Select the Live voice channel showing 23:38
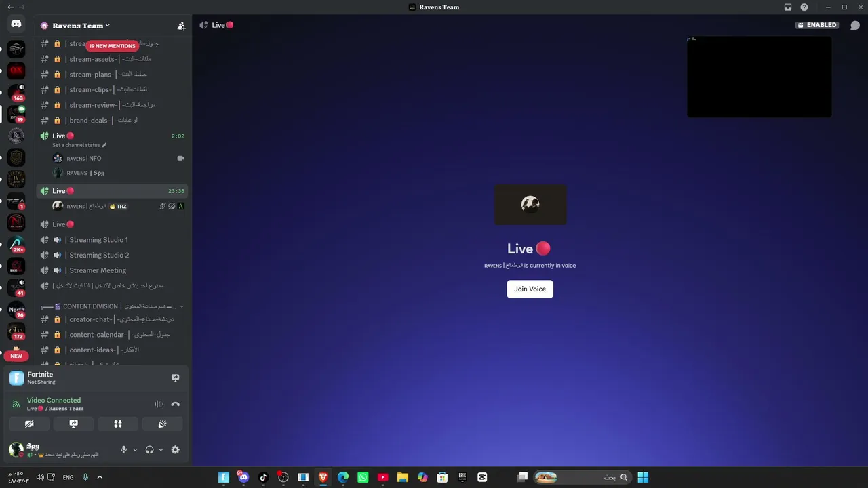Viewport: 868px width, 488px height. click(x=111, y=191)
